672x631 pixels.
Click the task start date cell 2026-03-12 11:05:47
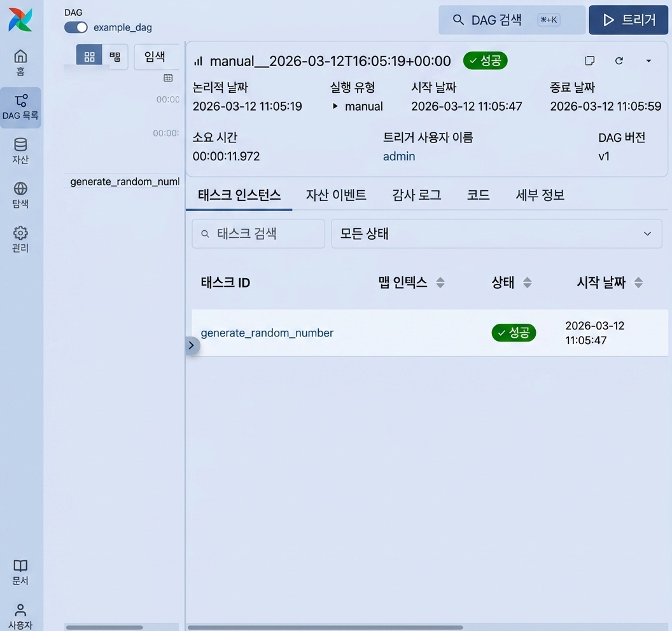click(x=595, y=333)
